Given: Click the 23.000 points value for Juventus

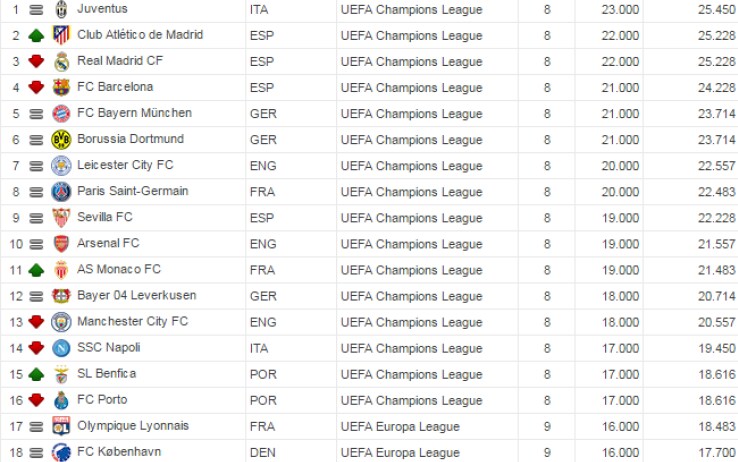Looking at the screenshot, I should click(620, 10).
